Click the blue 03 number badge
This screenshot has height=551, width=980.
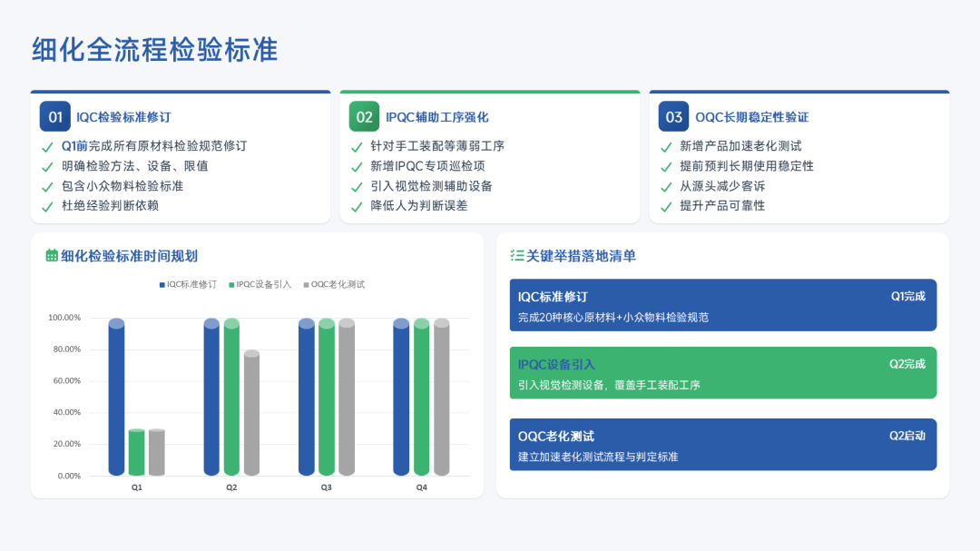click(x=673, y=117)
